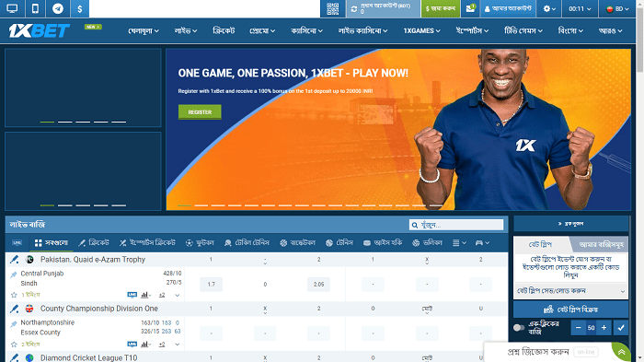Open the desktop app icon

pos(12,8)
